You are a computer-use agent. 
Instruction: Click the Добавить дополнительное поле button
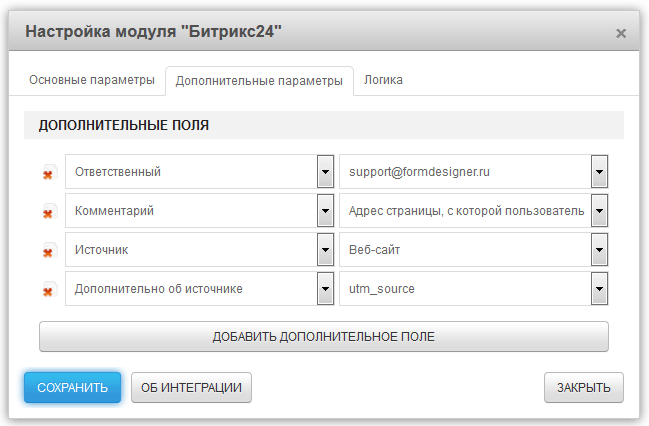(x=323, y=336)
